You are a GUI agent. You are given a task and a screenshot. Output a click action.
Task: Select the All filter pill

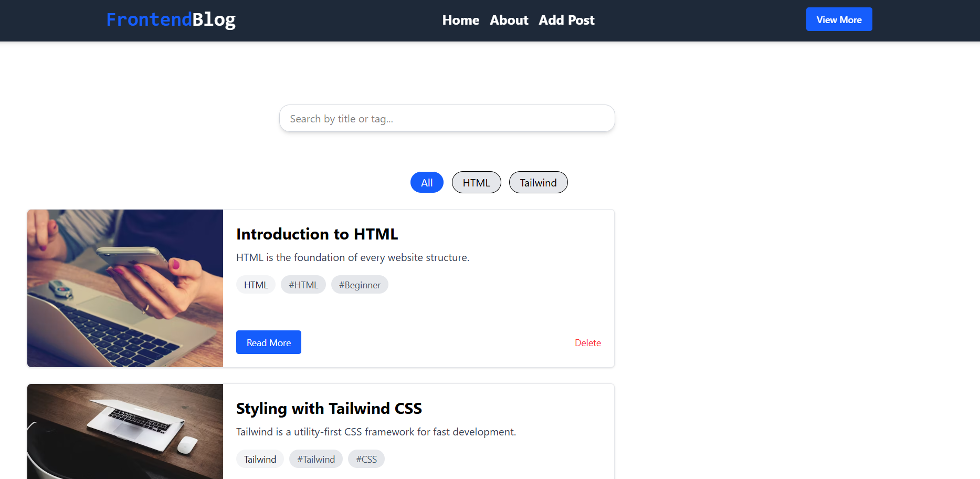pyautogui.click(x=426, y=182)
